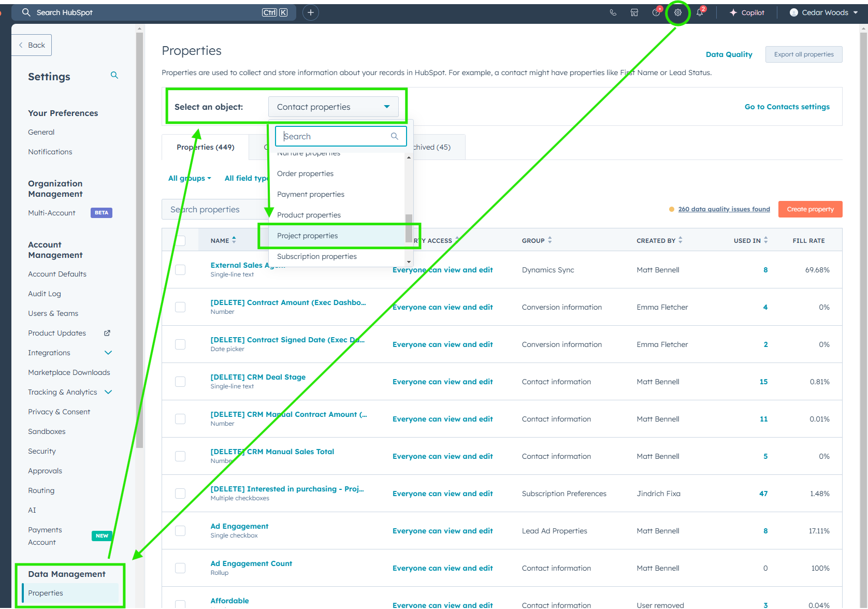This screenshot has width=868, height=609.
Task: Check the box for External Sales row
Action: (x=180, y=270)
